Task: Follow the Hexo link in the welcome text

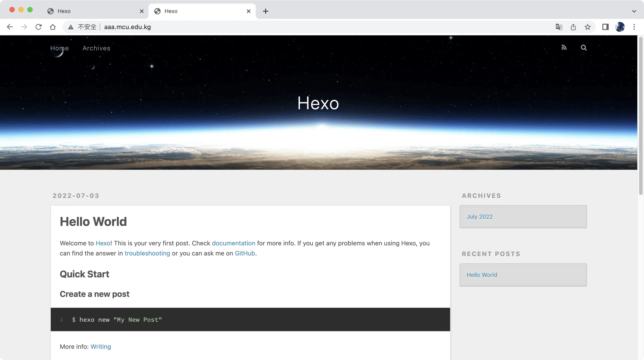Action: [103, 243]
